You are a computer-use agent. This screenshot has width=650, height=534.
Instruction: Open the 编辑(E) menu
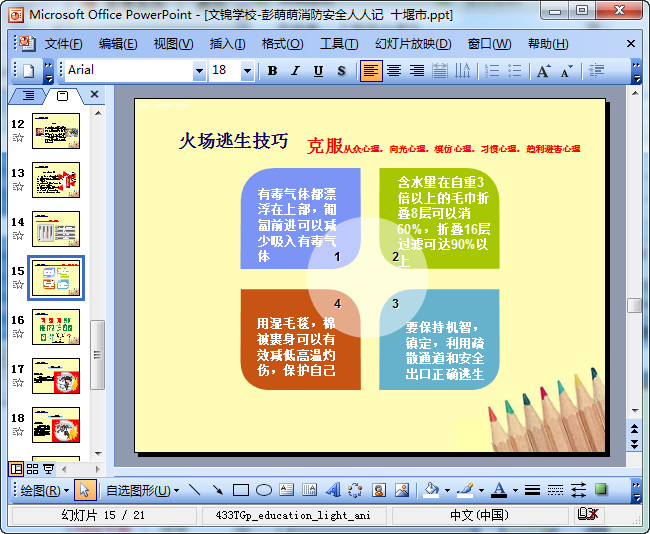118,44
